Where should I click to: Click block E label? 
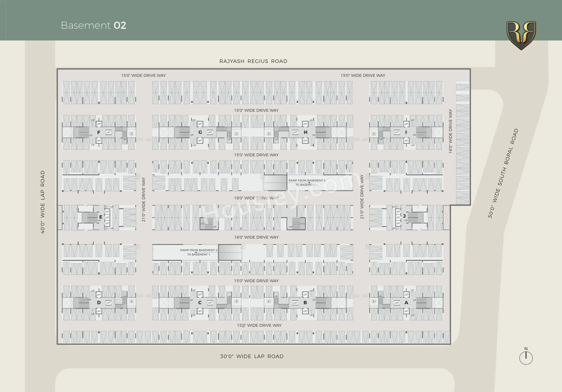pyautogui.click(x=101, y=217)
